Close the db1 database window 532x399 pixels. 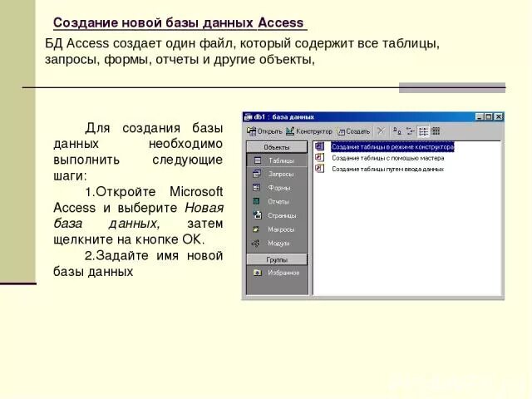coord(498,117)
